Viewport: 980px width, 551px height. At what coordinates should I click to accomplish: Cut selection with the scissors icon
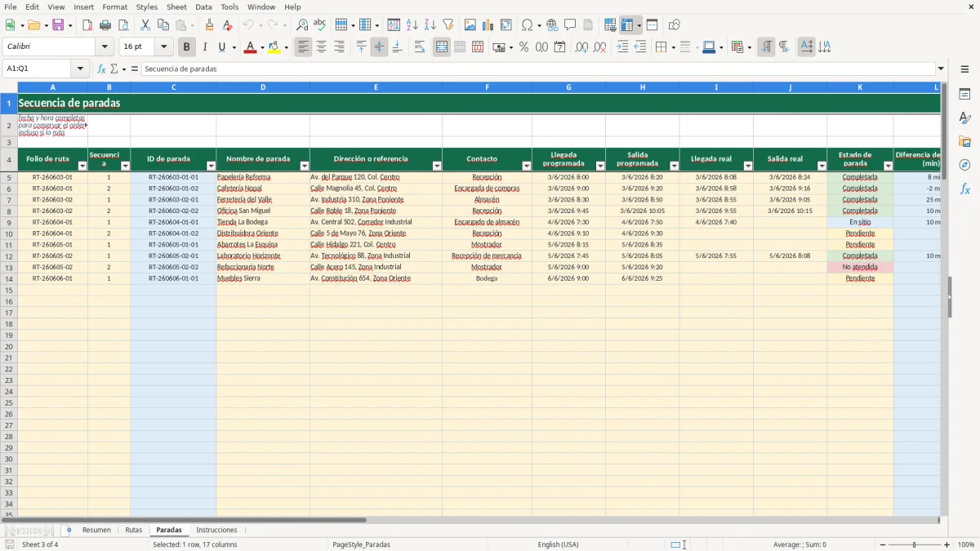click(145, 25)
